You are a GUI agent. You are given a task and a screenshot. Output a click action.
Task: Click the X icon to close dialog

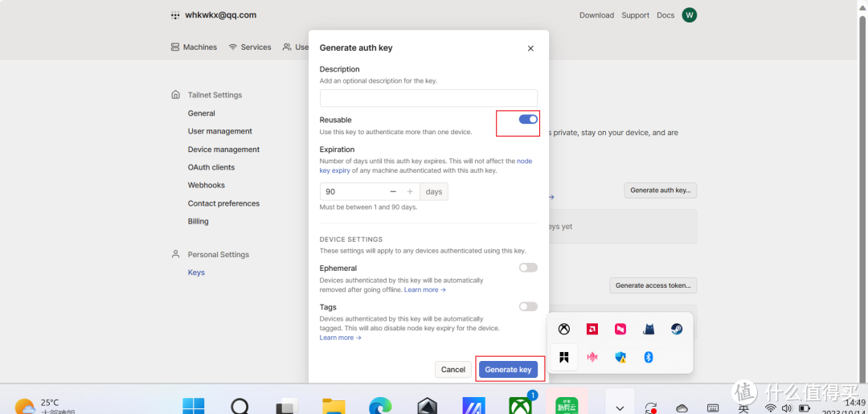[x=530, y=48]
